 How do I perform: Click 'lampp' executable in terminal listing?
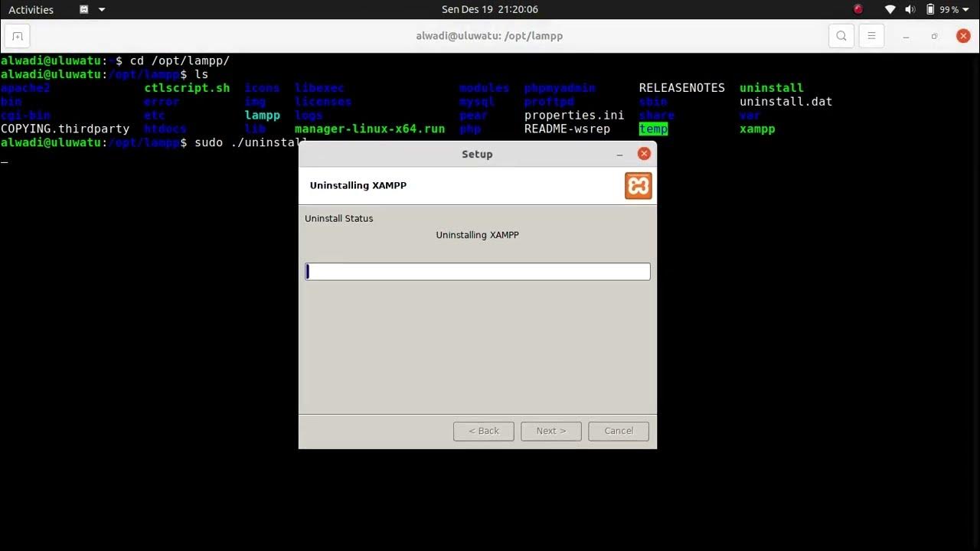click(263, 116)
